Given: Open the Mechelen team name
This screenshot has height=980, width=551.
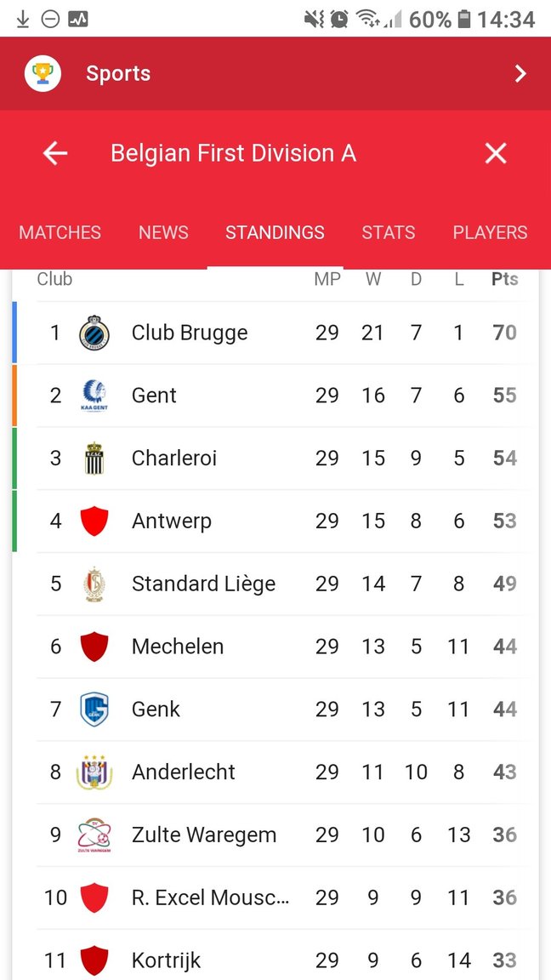Looking at the screenshot, I should (x=178, y=647).
